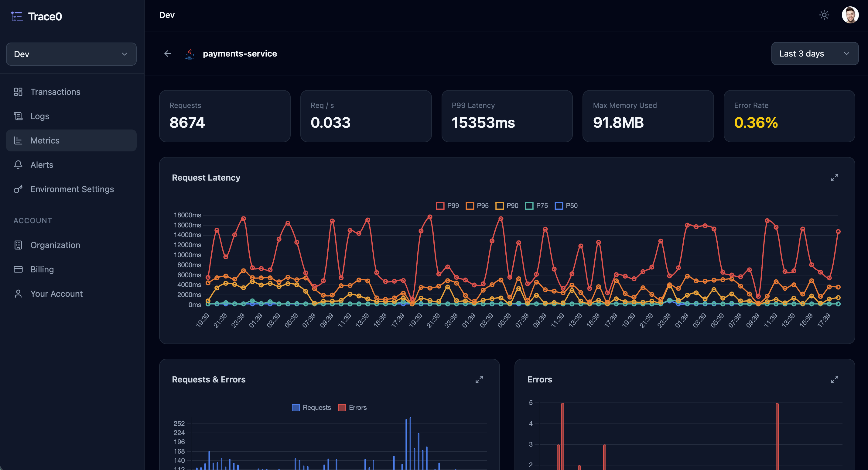Click the Trace0 logo icon
The image size is (868, 470).
17,16
